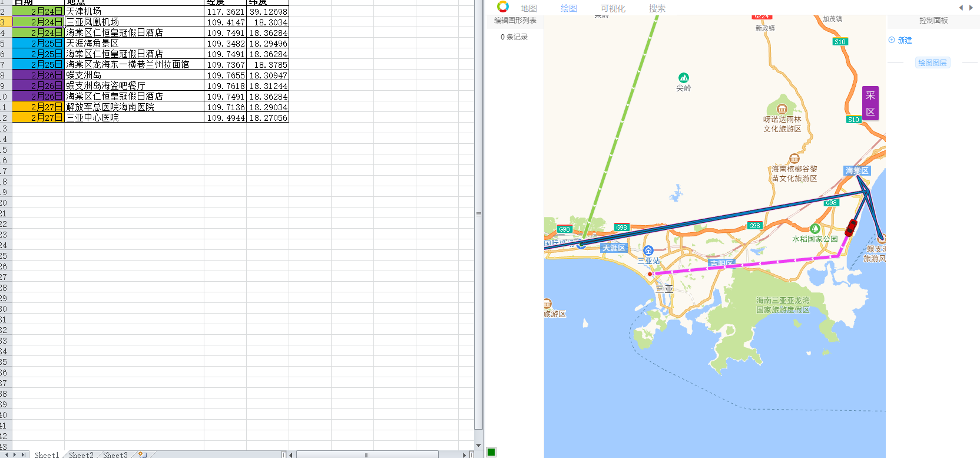Viewport: 980px width, 458px height.
Task: Click the red car marker on the map
Action: coord(851,228)
